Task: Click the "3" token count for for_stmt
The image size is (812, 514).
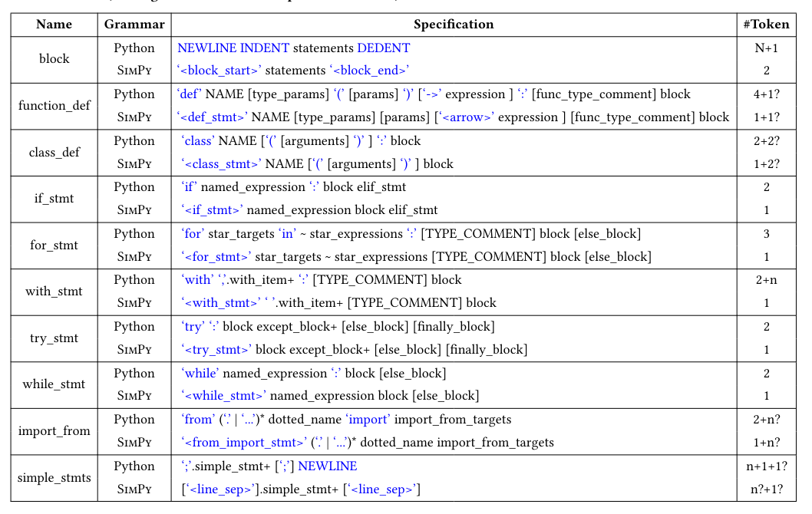Action: (767, 234)
